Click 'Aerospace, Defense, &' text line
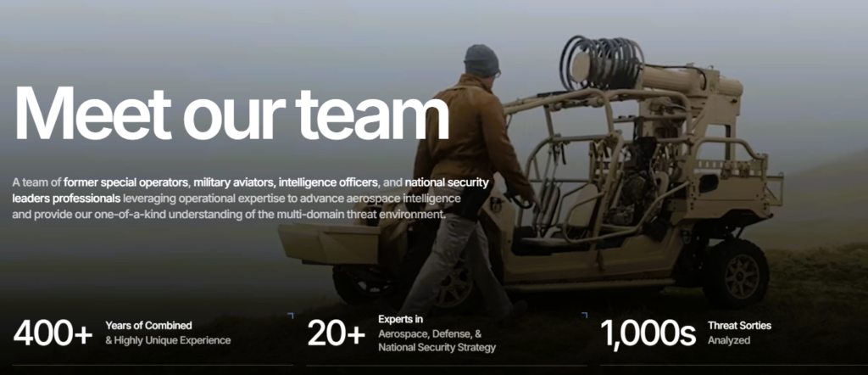868x375 pixels. pos(430,333)
